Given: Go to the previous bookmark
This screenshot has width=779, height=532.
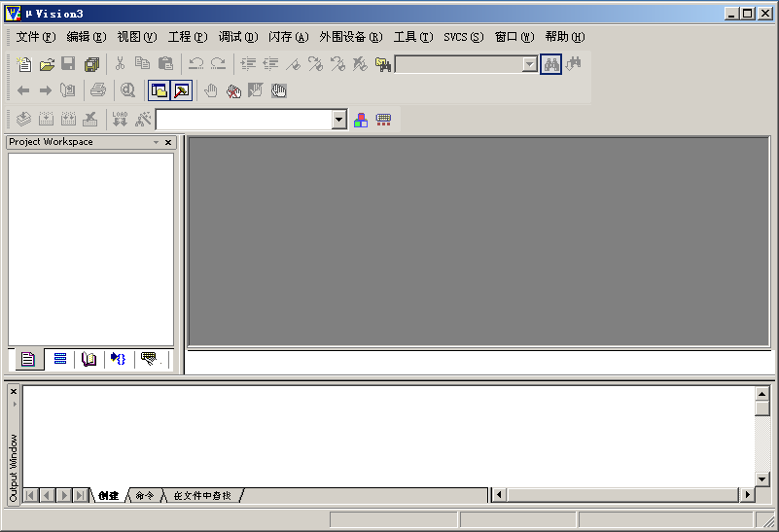Looking at the screenshot, I should pos(337,63).
